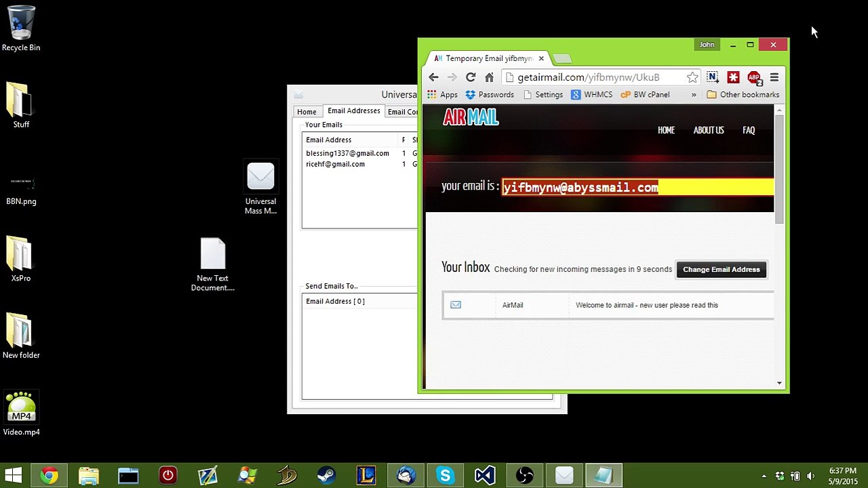The image size is (868, 488).
Task: Open a new Chrome tab
Action: (562, 58)
